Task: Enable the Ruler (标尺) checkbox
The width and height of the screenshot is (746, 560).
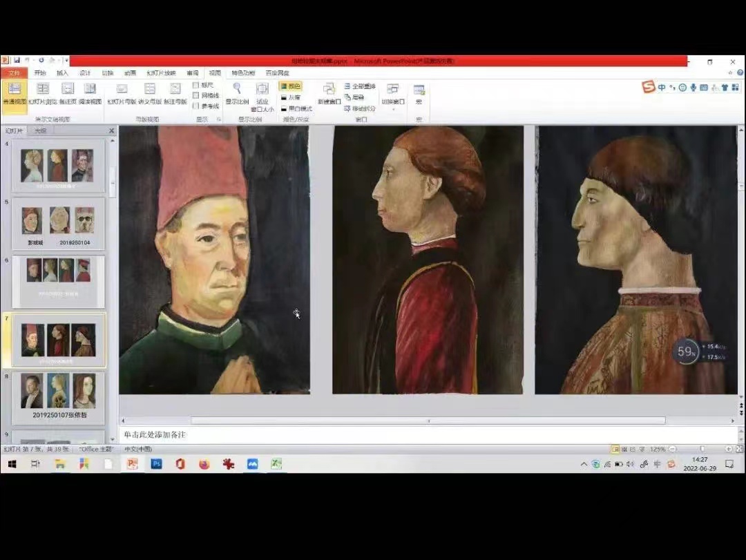Action: 196,85
